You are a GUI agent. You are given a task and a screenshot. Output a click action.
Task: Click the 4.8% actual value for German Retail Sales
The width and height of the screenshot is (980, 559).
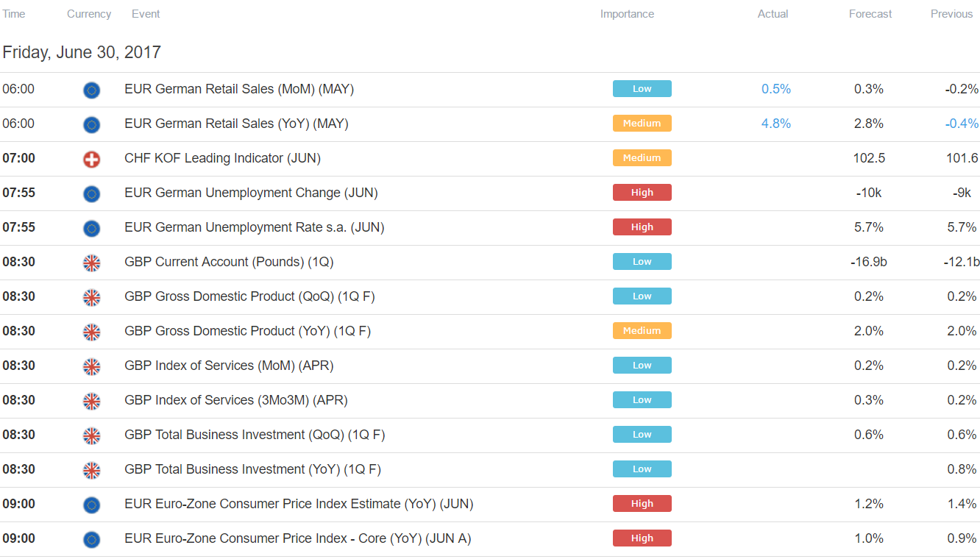click(x=776, y=124)
